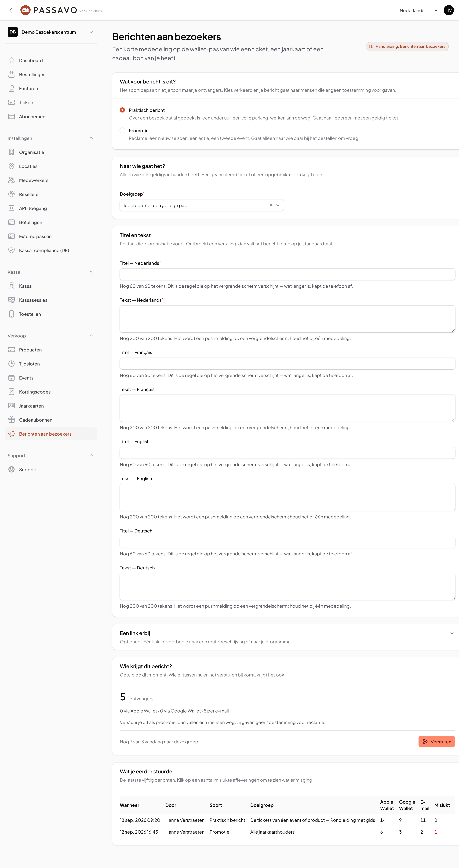Open Berichten aan bezoekers menu item
Screen dimensions: 459x868
pyautogui.click(x=51, y=434)
